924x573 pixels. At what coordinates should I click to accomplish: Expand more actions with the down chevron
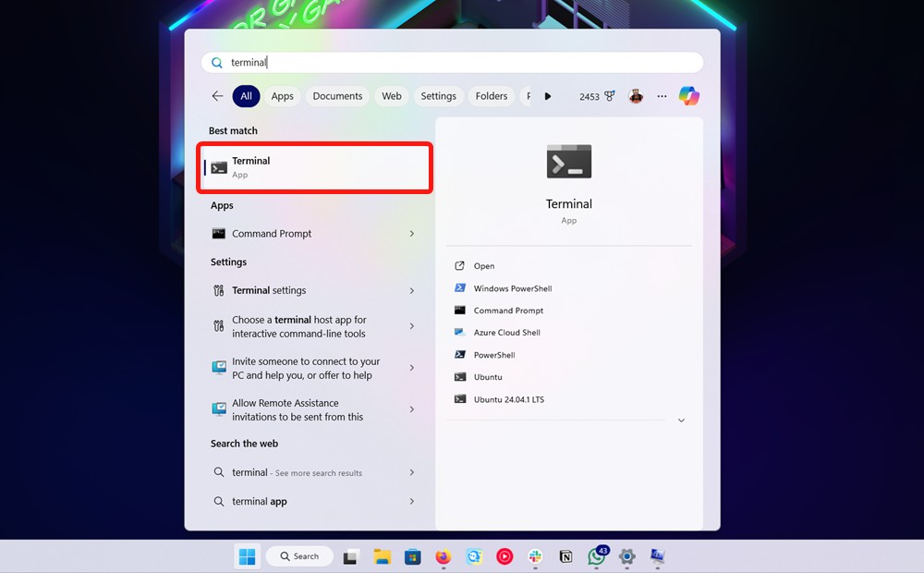tap(681, 421)
